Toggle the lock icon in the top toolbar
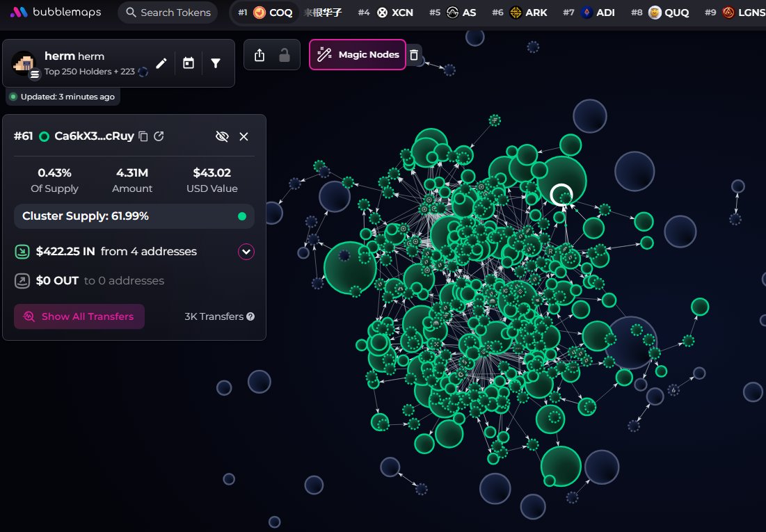Image resolution: width=766 pixels, height=532 pixels. [x=285, y=54]
